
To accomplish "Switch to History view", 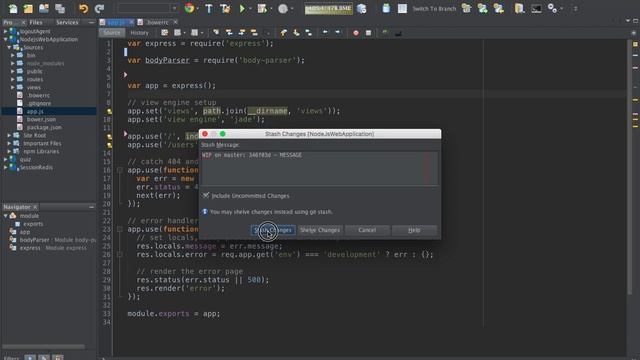I will pyautogui.click(x=139, y=33).
